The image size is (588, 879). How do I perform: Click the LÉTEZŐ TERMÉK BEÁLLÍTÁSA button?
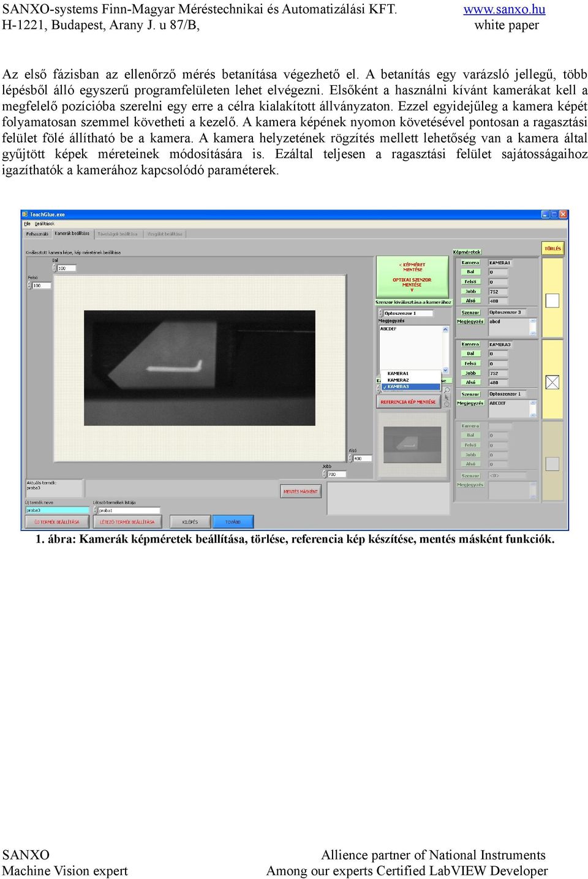(127, 522)
